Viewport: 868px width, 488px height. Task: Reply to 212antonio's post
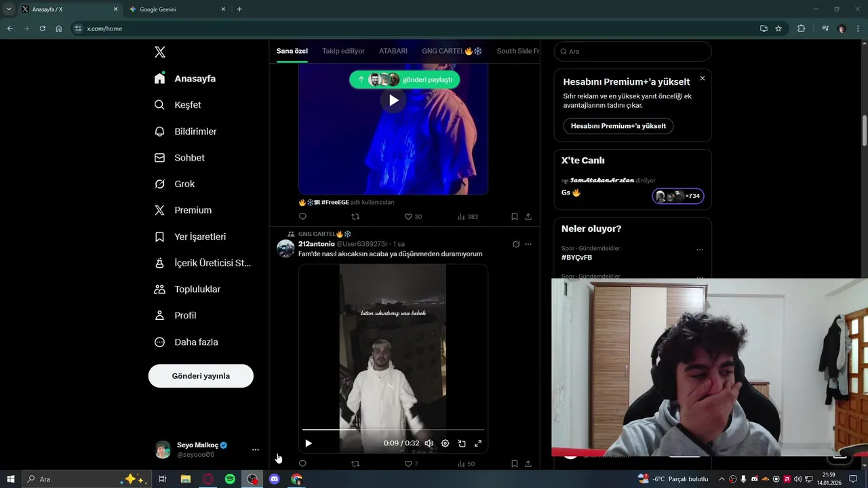click(x=302, y=464)
